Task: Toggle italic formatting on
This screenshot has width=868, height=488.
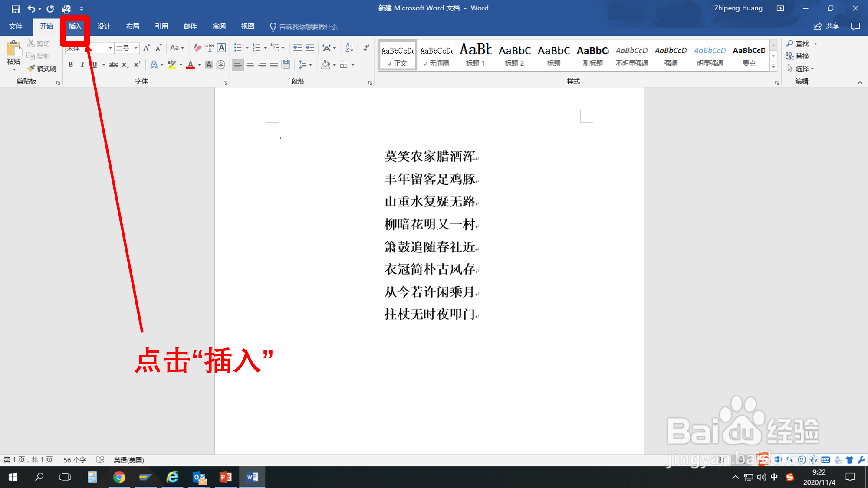Action: tap(82, 64)
